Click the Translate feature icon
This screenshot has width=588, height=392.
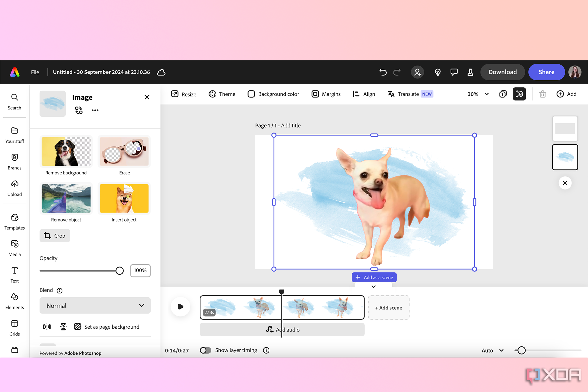pos(391,94)
